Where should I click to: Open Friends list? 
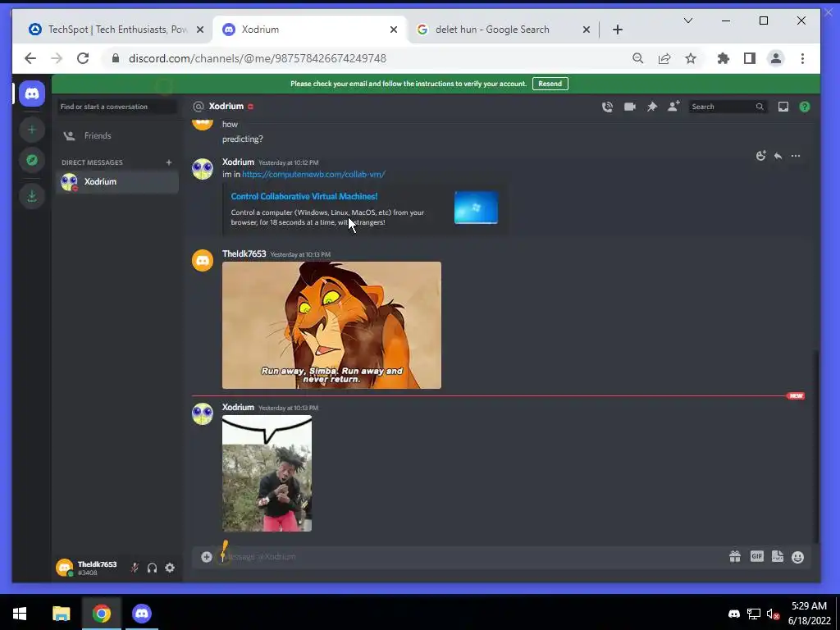click(x=116, y=136)
